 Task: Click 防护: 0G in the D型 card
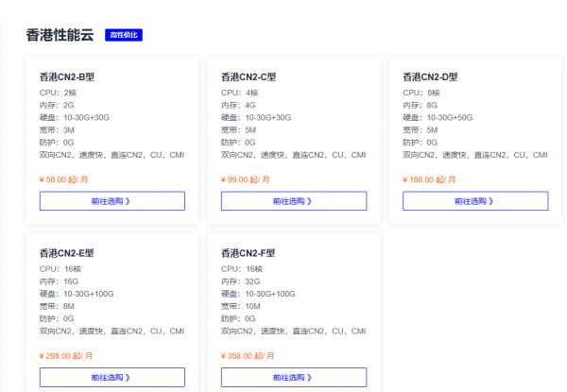(421, 143)
